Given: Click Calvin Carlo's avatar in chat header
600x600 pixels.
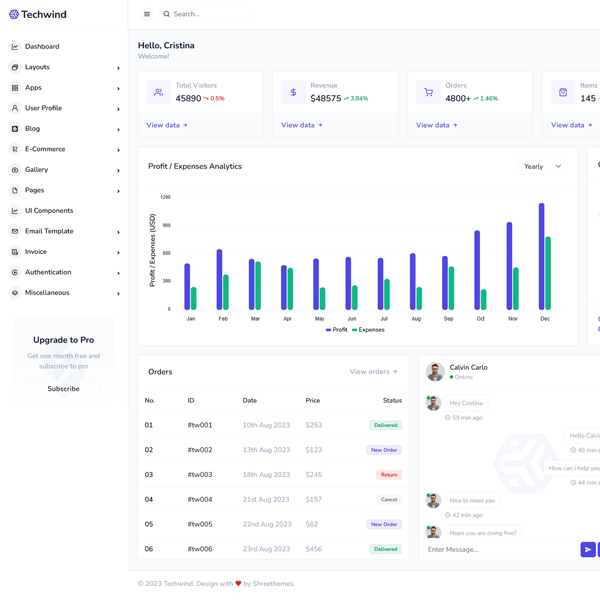Looking at the screenshot, I should [435, 372].
